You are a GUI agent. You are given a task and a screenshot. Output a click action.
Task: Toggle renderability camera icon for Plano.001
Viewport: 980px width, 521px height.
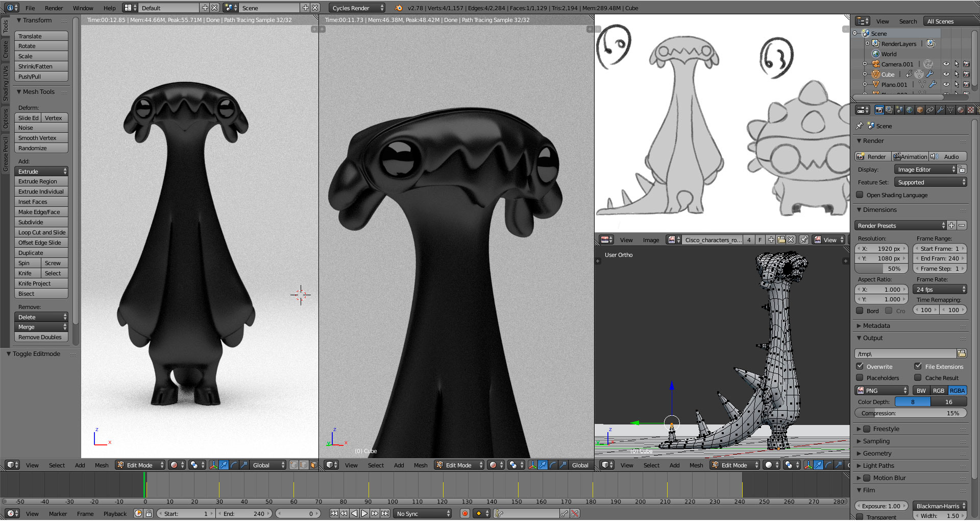tap(966, 85)
